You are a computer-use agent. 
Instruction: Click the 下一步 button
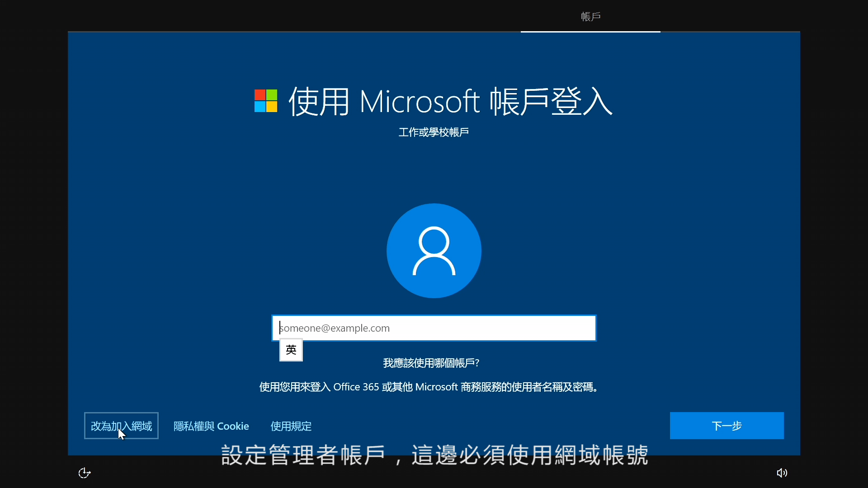tap(727, 426)
